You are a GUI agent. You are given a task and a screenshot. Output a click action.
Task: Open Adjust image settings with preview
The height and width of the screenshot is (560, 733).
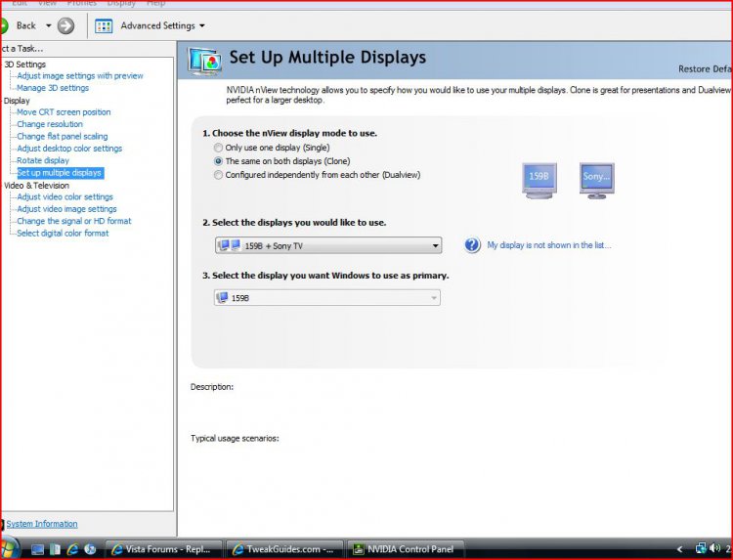(x=80, y=75)
